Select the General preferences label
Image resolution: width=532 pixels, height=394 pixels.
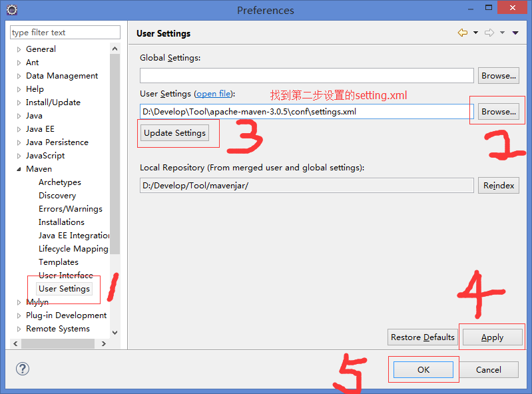click(41, 49)
